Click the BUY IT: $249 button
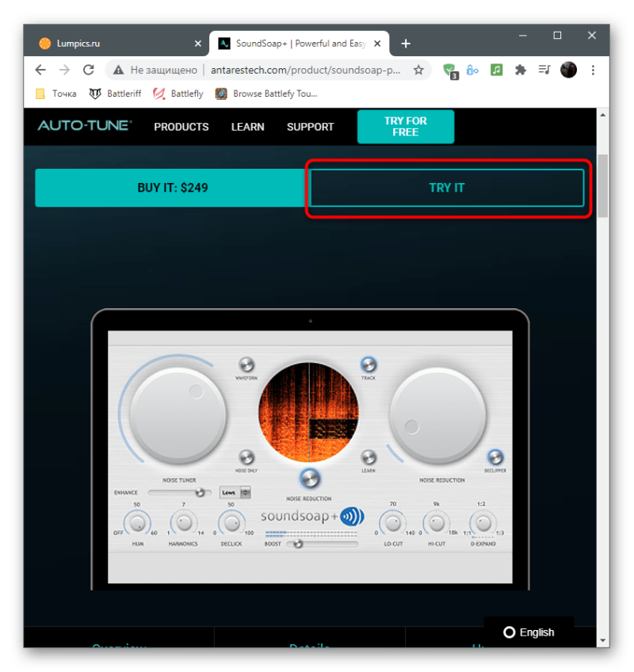 [x=172, y=188]
